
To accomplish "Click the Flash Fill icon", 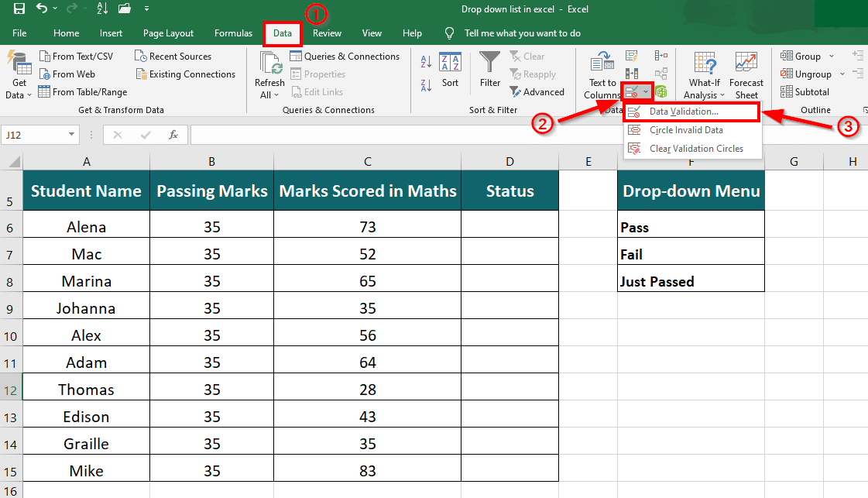I will point(632,56).
